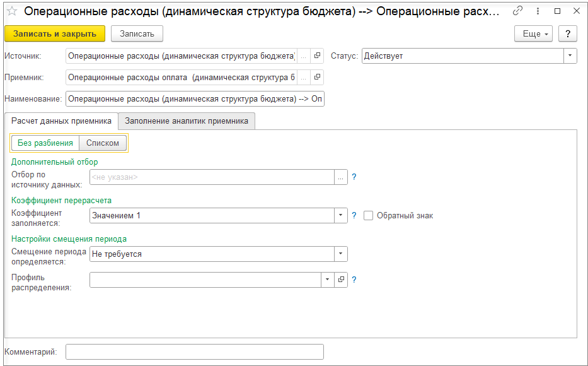Screen dimensions: 588x366
Task: Select the Без разбиения mode
Action: pos(45,143)
